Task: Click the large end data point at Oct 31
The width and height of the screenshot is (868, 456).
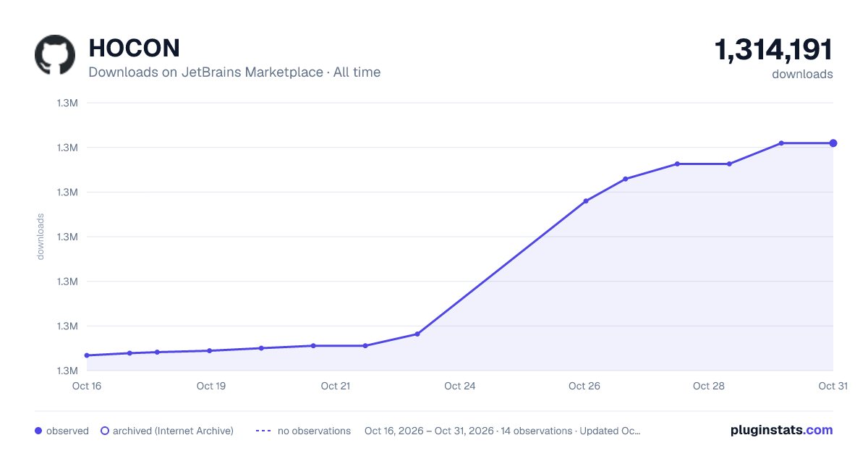Action: pos(833,143)
